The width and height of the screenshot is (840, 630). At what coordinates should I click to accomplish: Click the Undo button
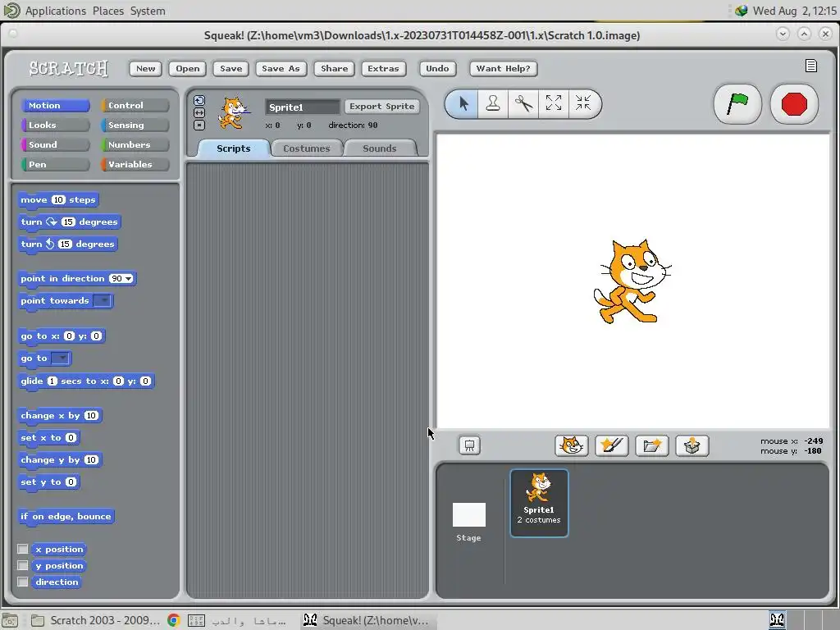click(437, 69)
